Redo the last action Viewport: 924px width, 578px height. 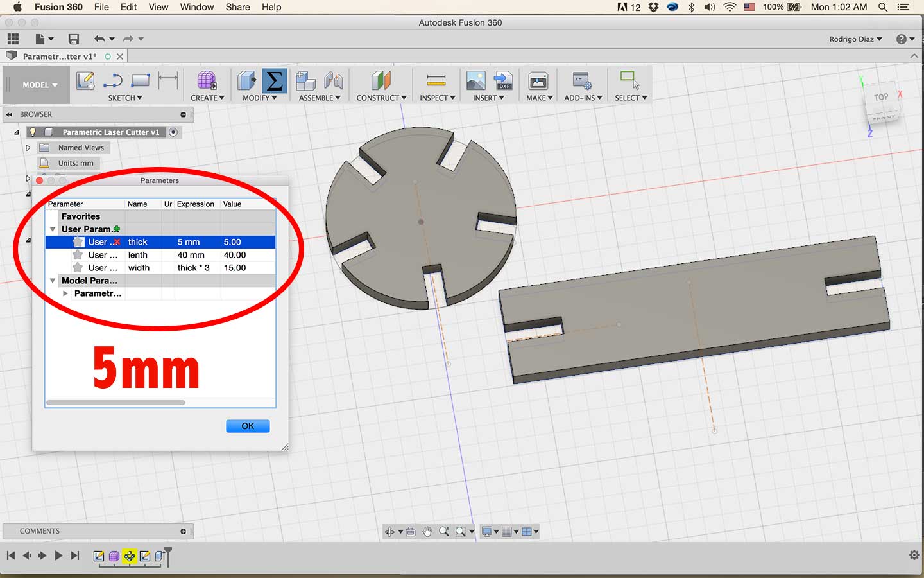point(128,39)
